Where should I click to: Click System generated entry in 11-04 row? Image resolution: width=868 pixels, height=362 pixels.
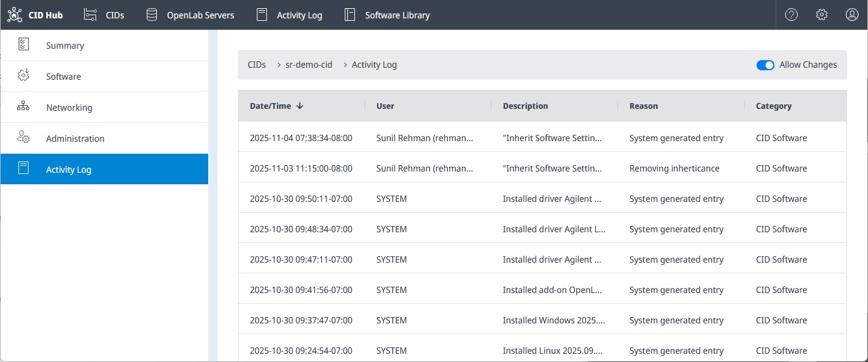676,138
